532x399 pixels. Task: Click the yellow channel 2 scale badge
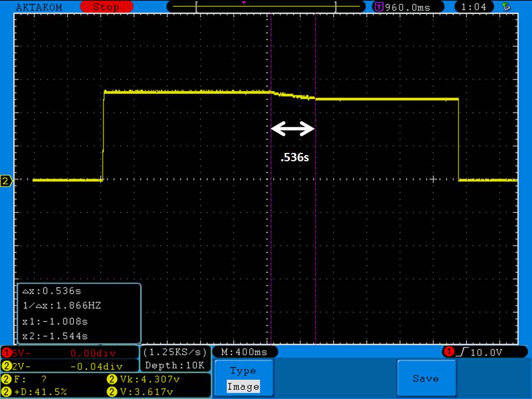point(6,366)
